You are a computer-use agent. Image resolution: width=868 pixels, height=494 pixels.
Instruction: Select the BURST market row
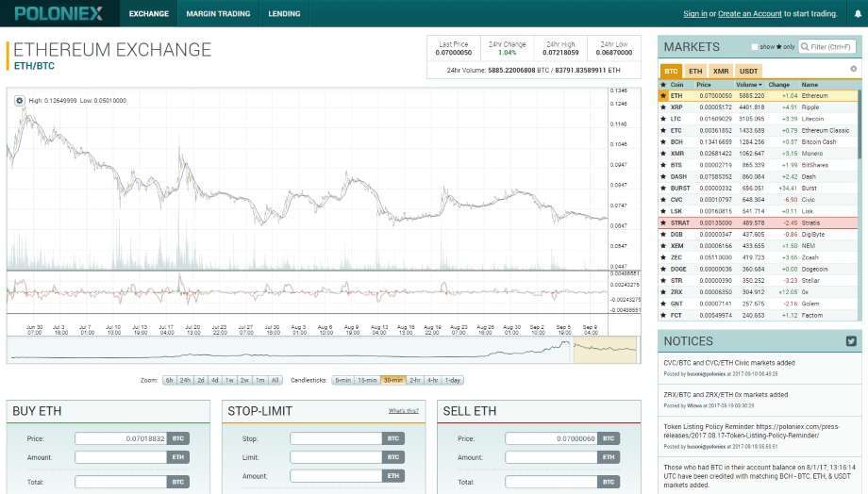[758, 189]
